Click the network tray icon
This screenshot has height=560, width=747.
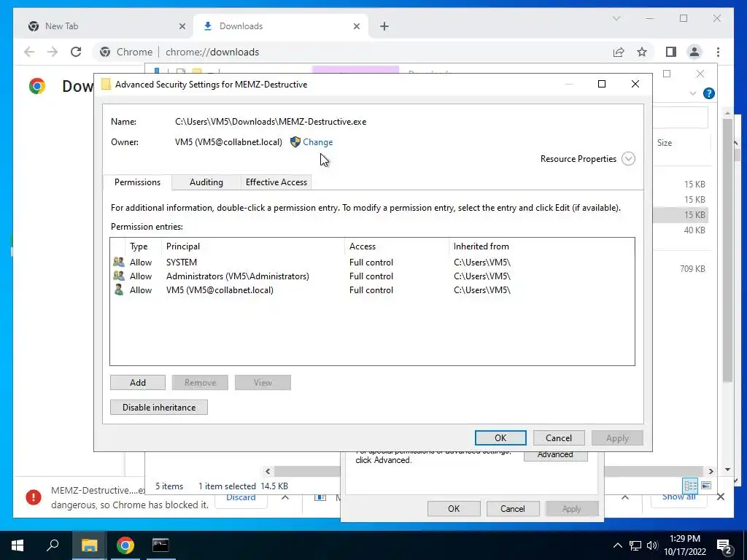coord(635,545)
